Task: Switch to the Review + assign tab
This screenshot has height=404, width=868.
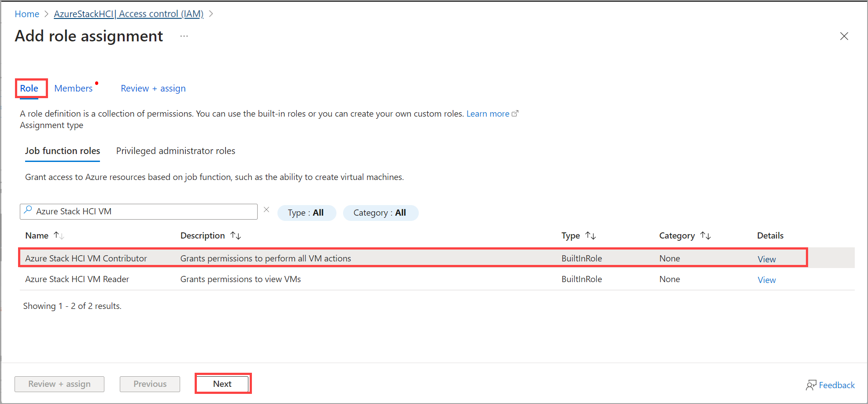Action: (x=153, y=88)
